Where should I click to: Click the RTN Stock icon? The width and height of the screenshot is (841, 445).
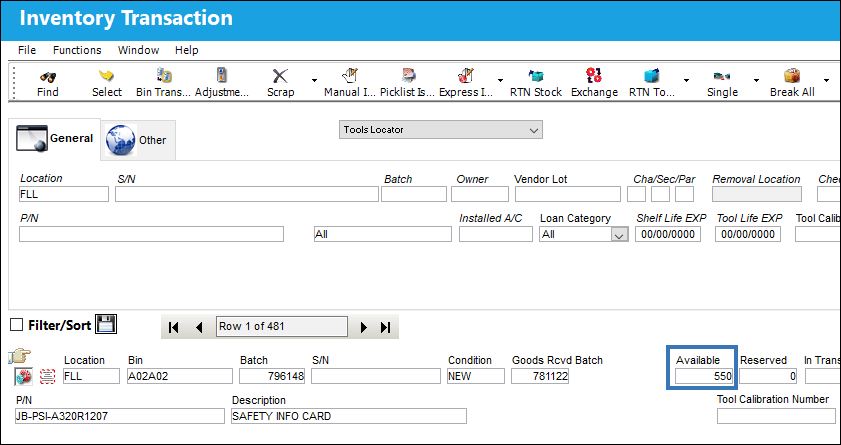pos(536,83)
